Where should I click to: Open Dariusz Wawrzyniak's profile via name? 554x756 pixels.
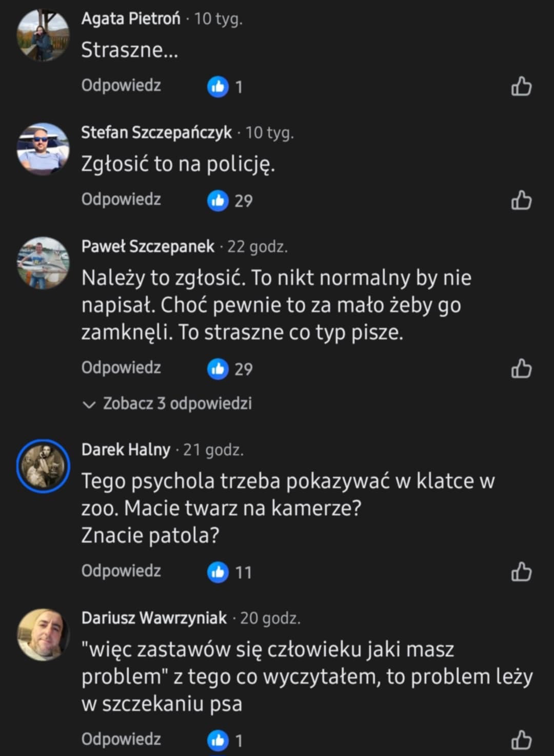(154, 617)
